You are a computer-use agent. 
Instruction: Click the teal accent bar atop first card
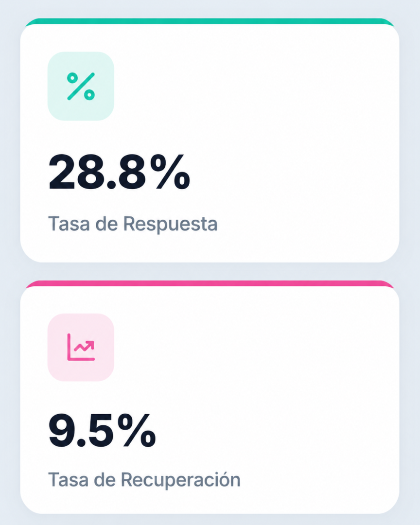tap(210, 21)
